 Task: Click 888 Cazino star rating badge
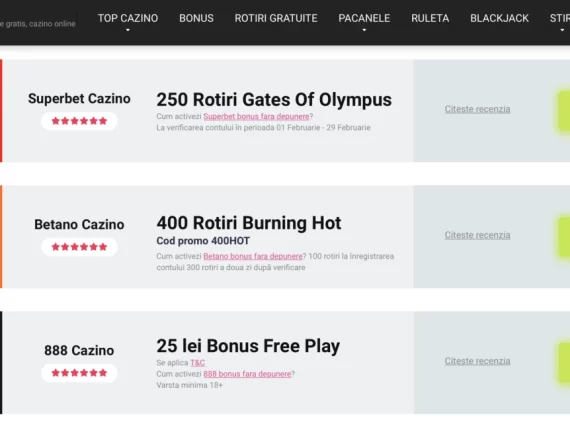pyautogui.click(x=79, y=373)
